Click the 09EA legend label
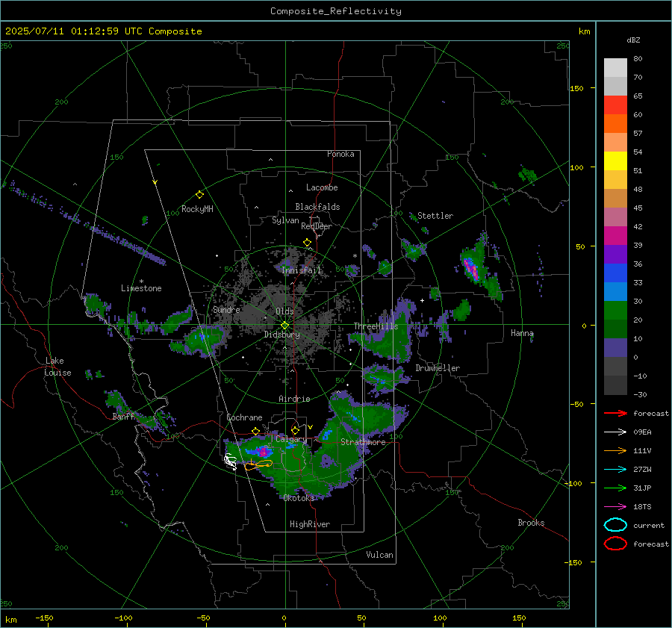This screenshot has height=628, width=672. [642, 432]
